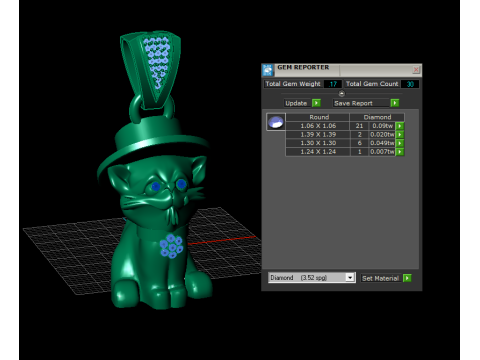Click the green arrow on the 0.007tw row
Image resolution: width=480 pixels, height=360 pixels.
click(400, 152)
